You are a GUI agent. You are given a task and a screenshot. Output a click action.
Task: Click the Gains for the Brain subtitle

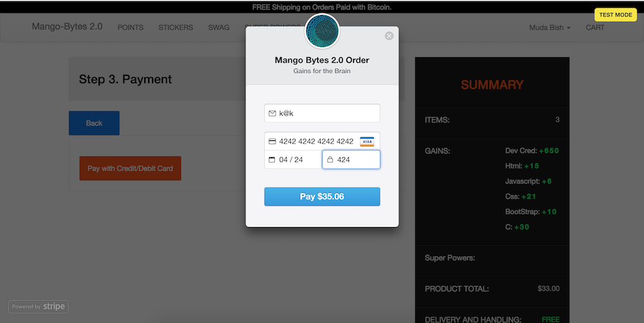[322, 71]
